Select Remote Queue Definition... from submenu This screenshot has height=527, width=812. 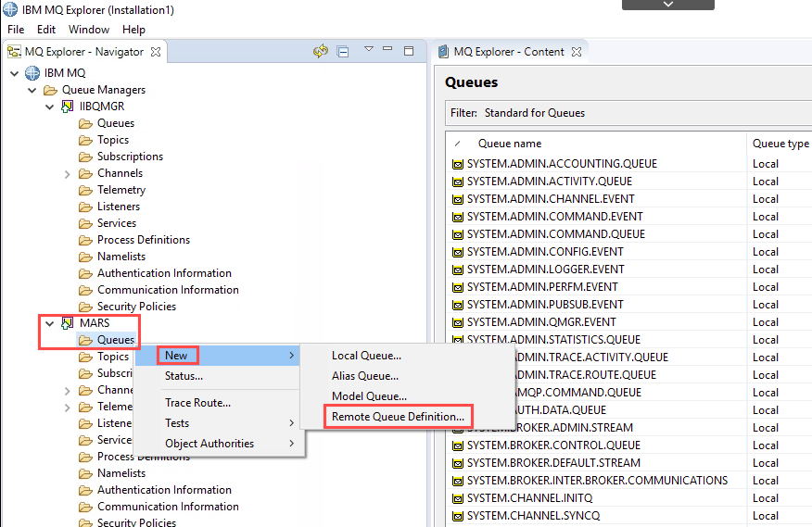pos(399,416)
